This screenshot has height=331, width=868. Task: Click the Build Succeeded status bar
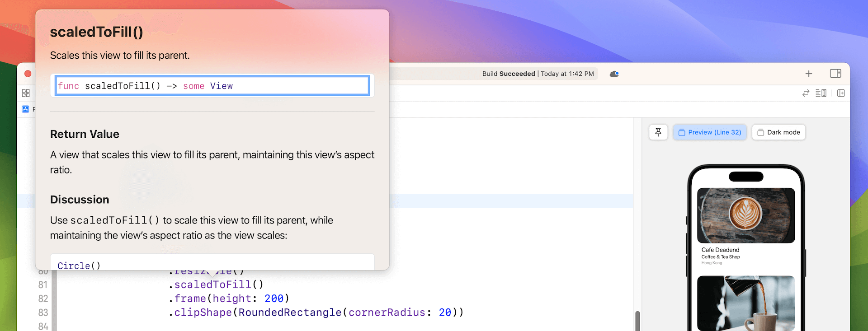[x=538, y=74]
